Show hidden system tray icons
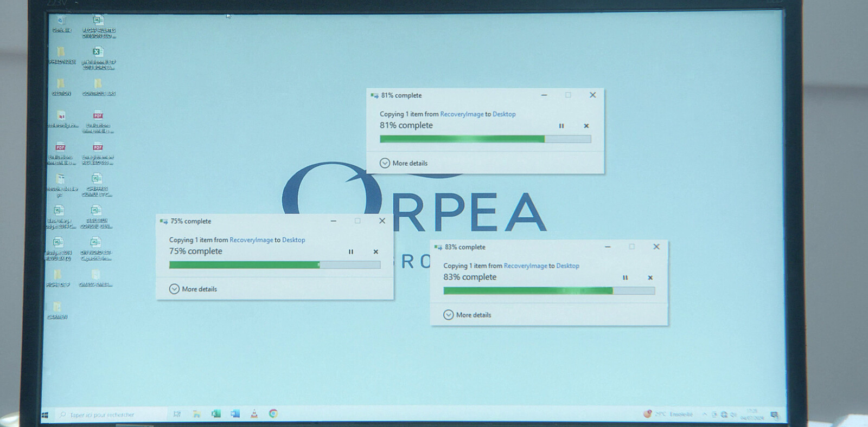The height and width of the screenshot is (427, 868). 705,415
